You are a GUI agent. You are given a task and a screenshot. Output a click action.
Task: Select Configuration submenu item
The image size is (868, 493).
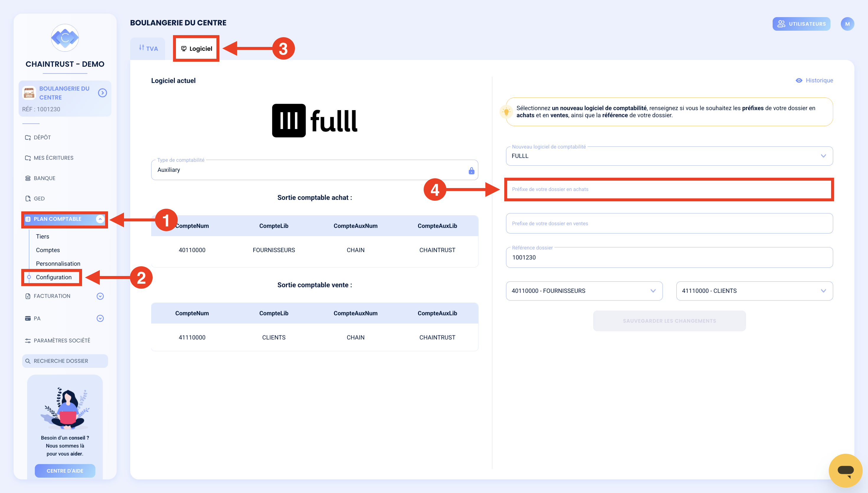pos(53,277)
